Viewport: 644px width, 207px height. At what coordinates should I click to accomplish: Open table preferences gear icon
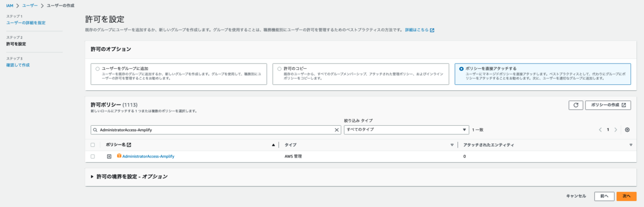[x=627, y=130]
